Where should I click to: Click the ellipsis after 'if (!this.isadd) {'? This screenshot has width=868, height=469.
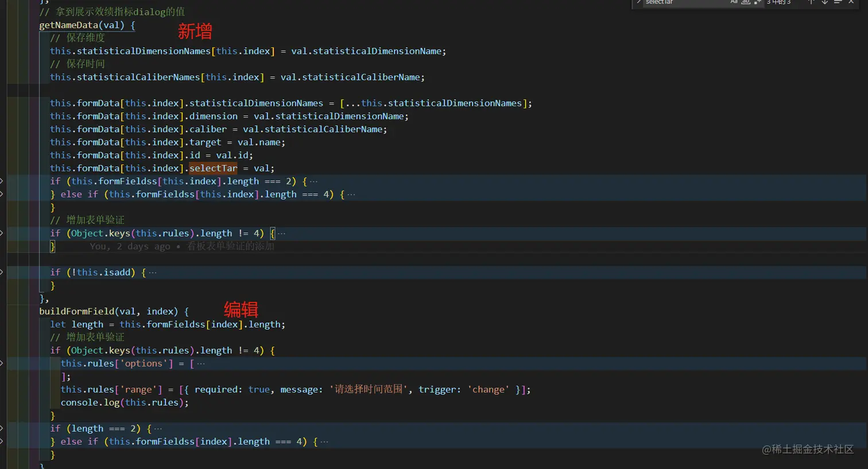coord(152,273)
